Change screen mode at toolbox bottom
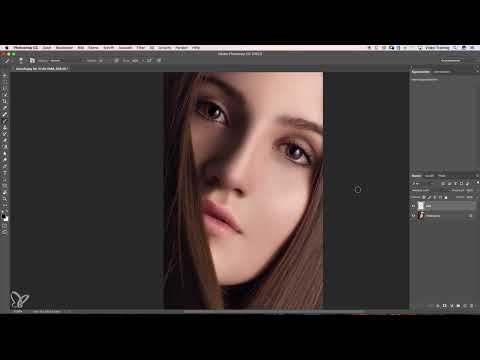Image resolution: width=480 pixels, height=360 pixels. pos(5,232)
